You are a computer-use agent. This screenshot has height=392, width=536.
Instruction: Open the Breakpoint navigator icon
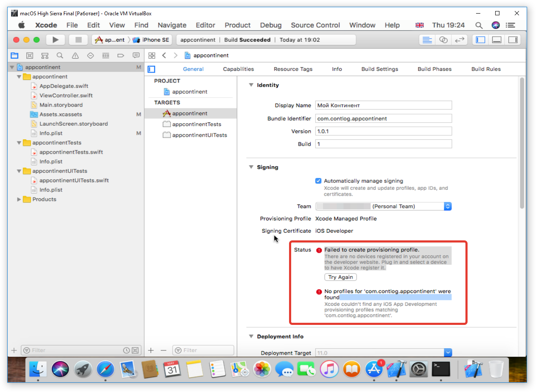tap(121, 55)
